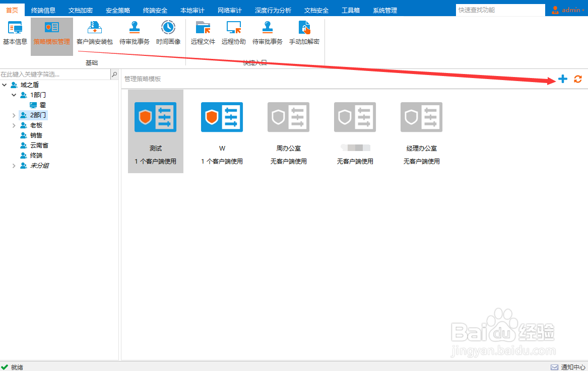The image size is (588, 371).
Task: Click the admin user avatar icon
Action: click(x=555, y=10)
